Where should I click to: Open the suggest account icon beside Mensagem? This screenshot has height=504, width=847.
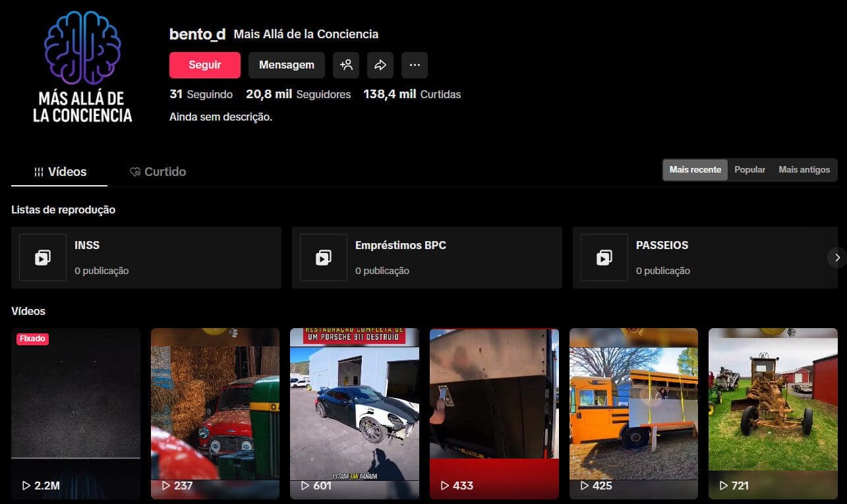point(346,65)
